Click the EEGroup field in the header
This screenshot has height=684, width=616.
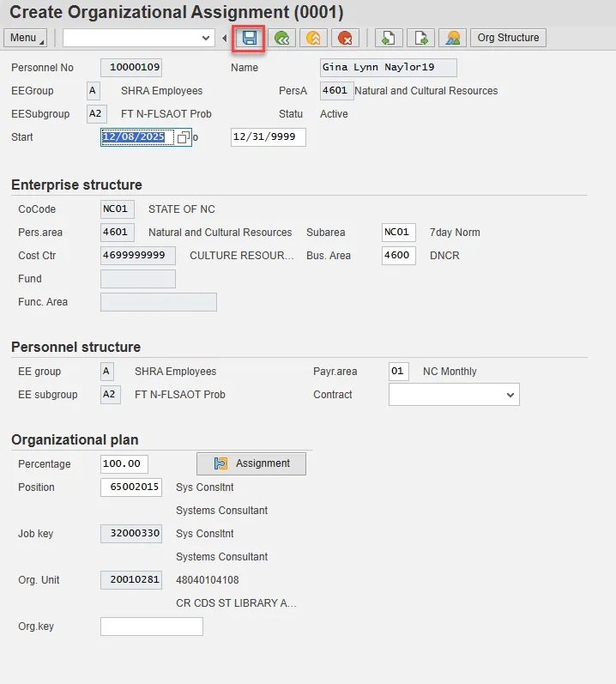pos(94,91)
